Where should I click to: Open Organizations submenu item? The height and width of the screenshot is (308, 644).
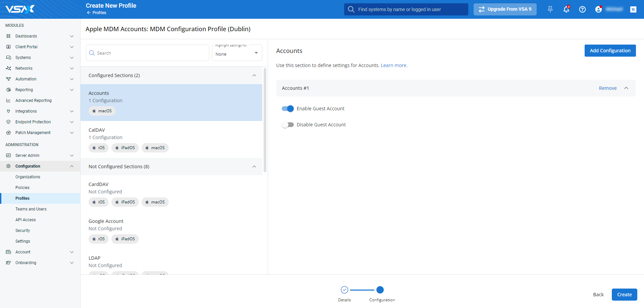[x=28, y=177]
